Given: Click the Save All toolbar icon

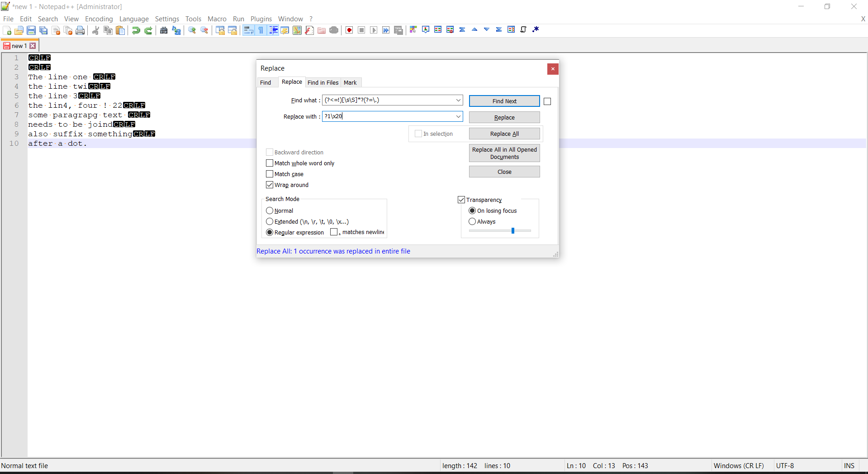Looking at the screenshot, I should [43, 30].
